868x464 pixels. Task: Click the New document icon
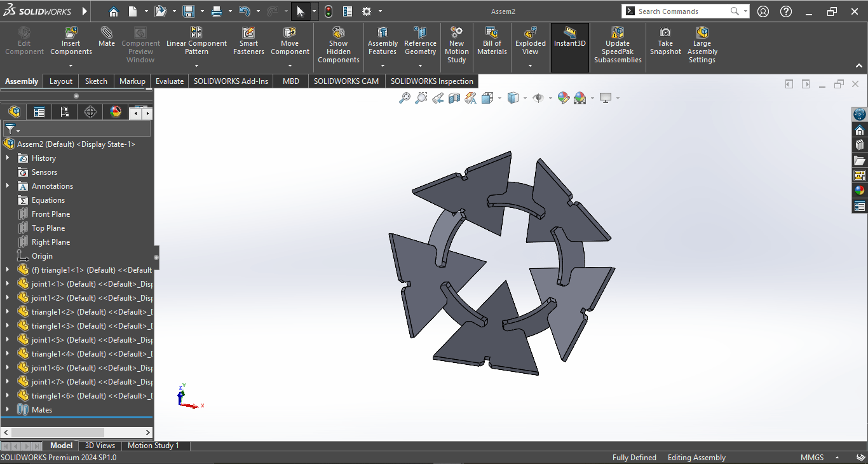pyautogui.click(x=132, y=11)
